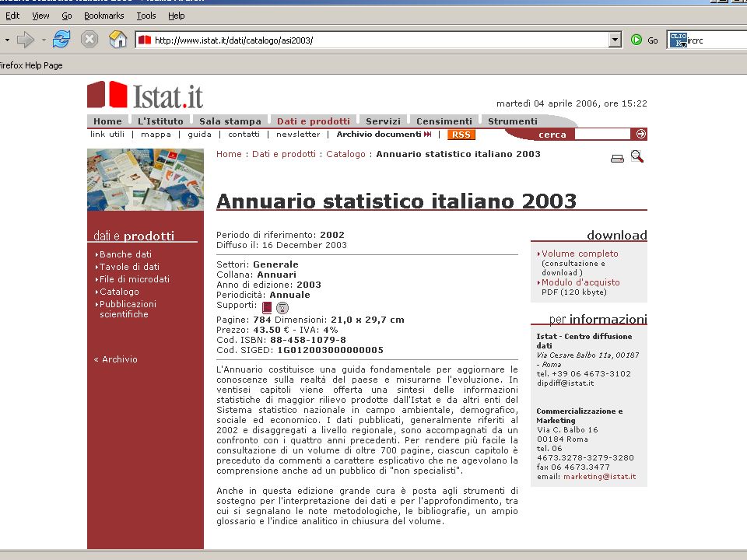Image resolution: width=747 pixels, height=560 pixels.
Task: Open the link utili link
Action: tap(107, 135)
